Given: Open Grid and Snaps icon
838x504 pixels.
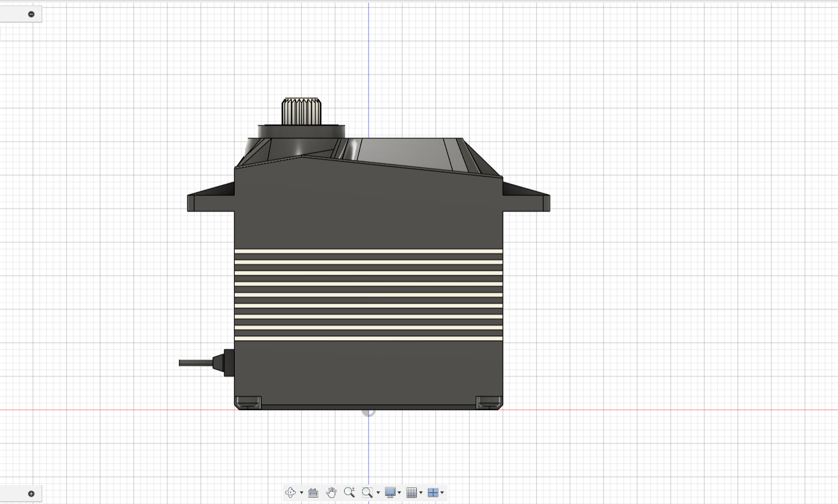Looking at the screenshot, I should coord(412,492).
